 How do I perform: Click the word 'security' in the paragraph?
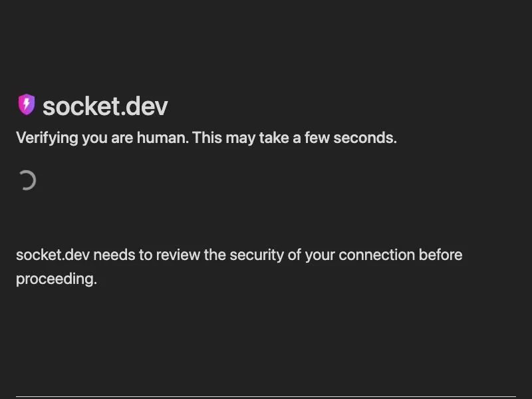click(x=257, y=255)
